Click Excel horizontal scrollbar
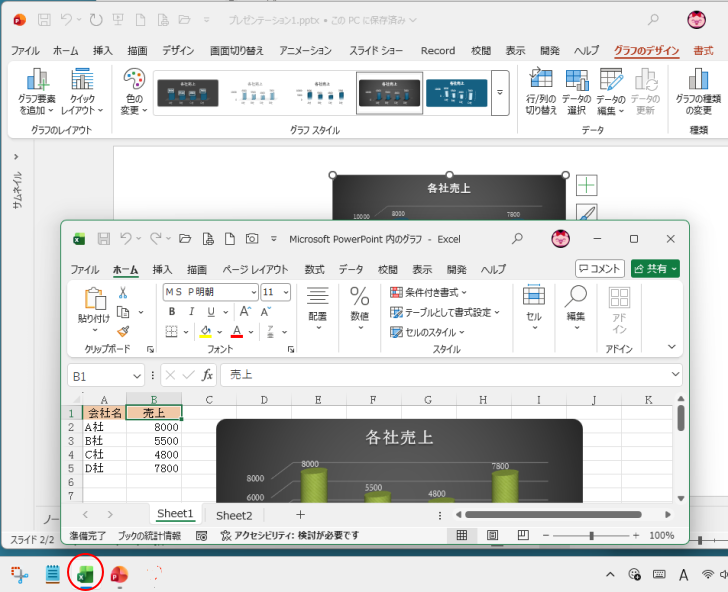Screen dimensions: 728x592 coord(553,514)
